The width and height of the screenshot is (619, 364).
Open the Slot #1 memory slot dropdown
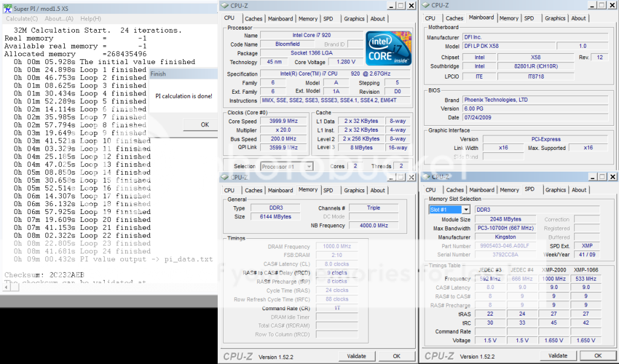(465, 209)
